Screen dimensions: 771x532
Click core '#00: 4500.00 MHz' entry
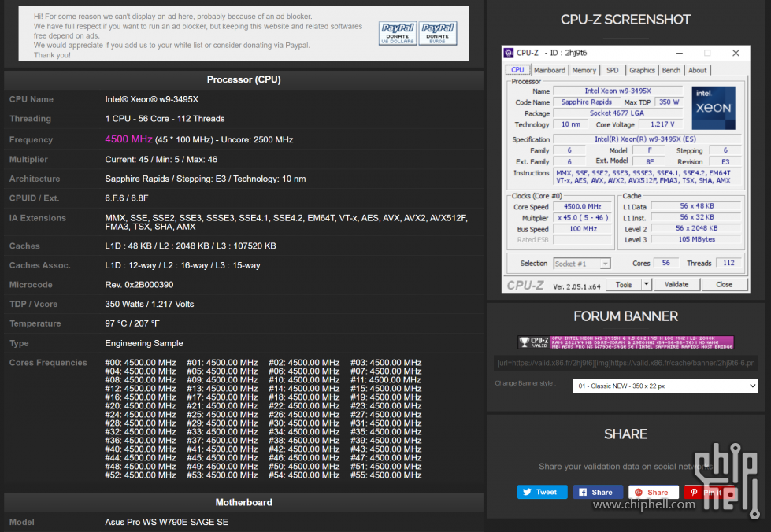[x=140, y=363]
